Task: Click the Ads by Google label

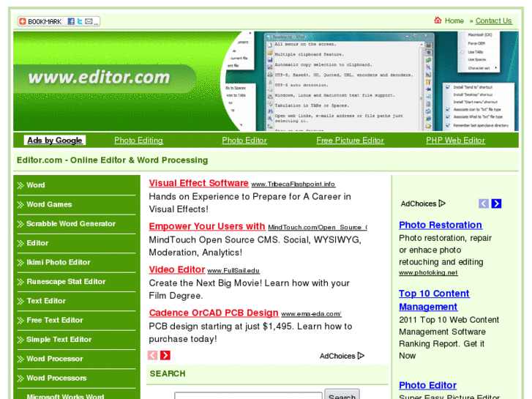Action: (x=55, y=141)
